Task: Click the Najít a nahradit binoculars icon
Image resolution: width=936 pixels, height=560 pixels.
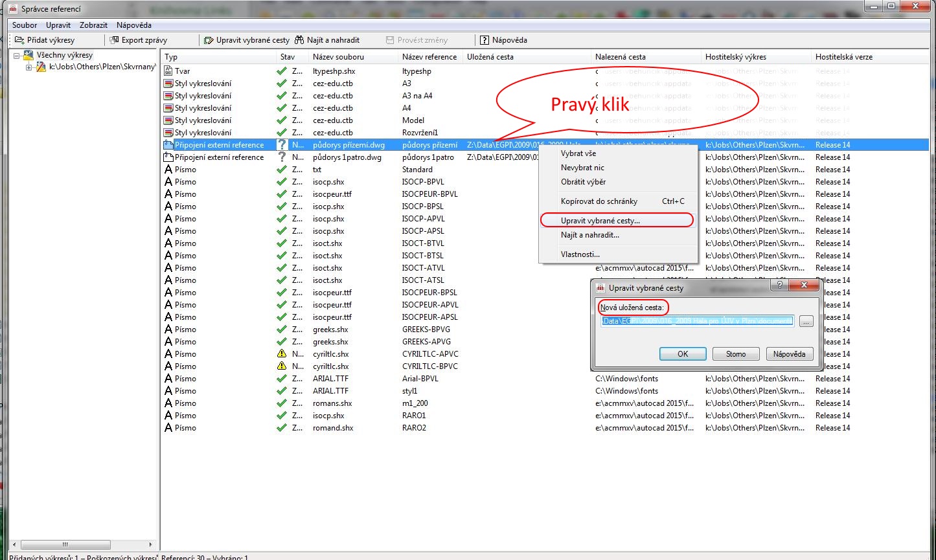Action: point(299,40)
